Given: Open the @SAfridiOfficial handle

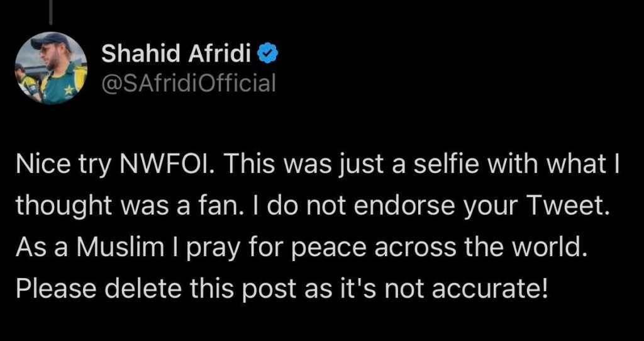Looking at the screenshot, I should pyautogui.click(x=188, y=82).
